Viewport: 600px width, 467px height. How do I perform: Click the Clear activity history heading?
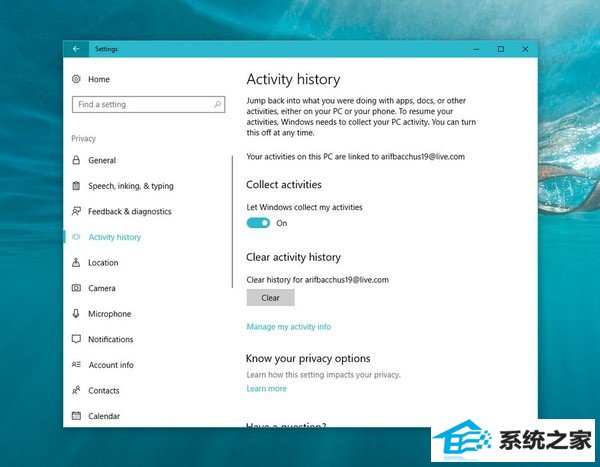click(x=293, y=257)
